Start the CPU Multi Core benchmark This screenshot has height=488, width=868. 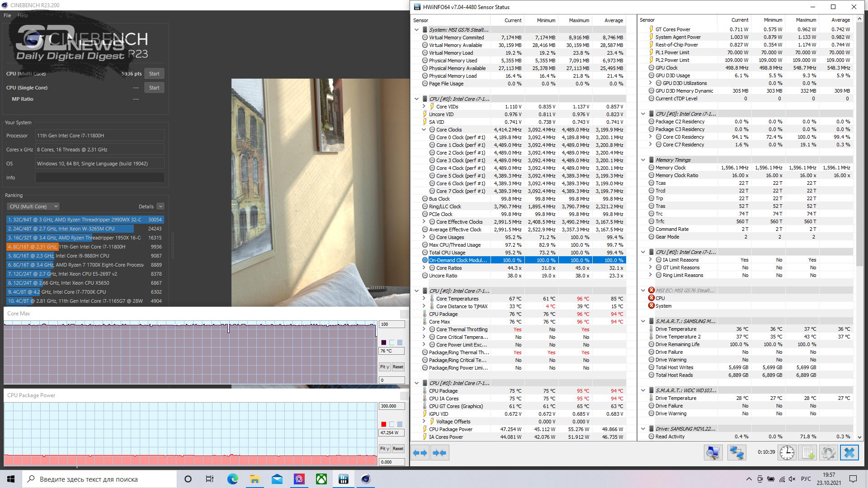click(154, 74)
